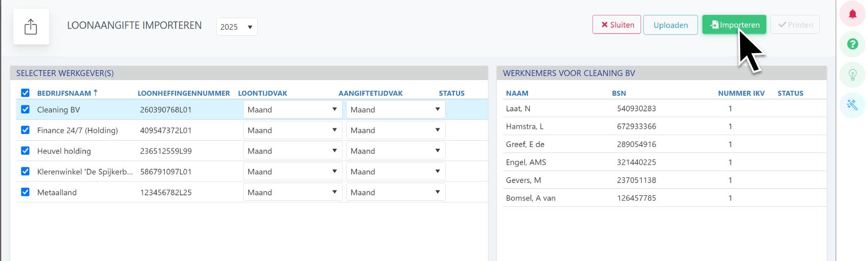Click the Uploaden button
Viewport: 868px width, 261px height.
[x=670, y=25]
